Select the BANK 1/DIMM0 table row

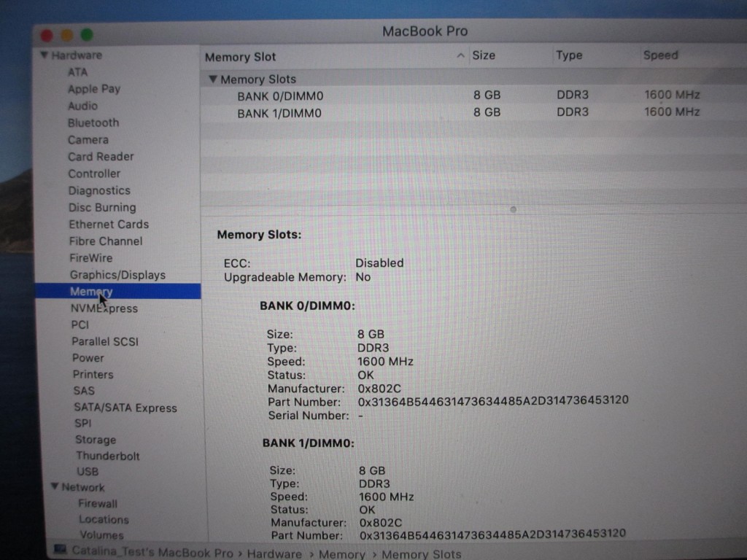coord(473,113)
